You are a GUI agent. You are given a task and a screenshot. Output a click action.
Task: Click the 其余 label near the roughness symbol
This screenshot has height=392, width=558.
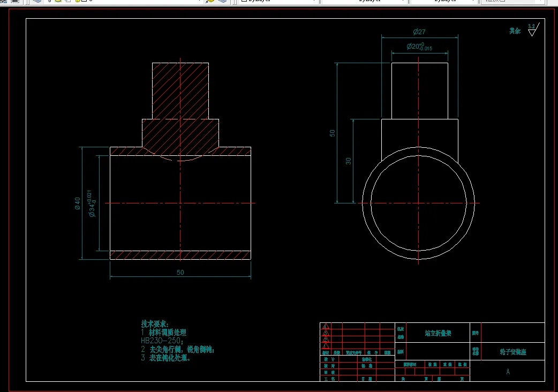[x=515, y=31]
